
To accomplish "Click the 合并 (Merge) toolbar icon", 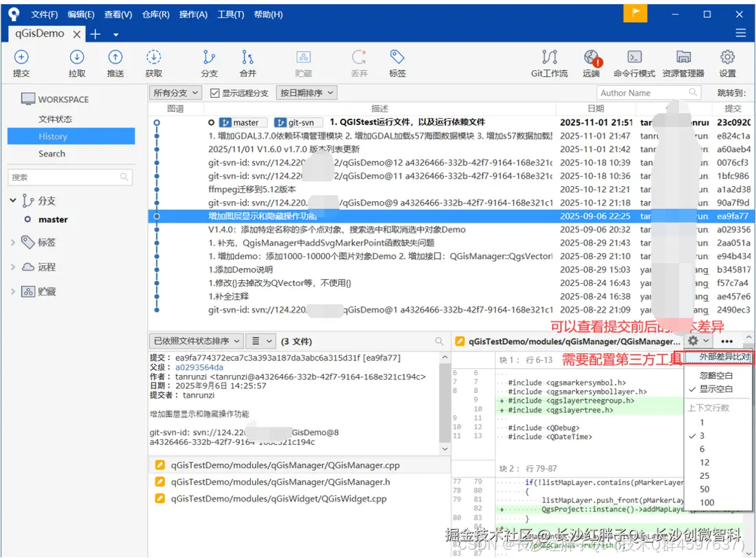I will pyautogui.click(x=247, y=58).
